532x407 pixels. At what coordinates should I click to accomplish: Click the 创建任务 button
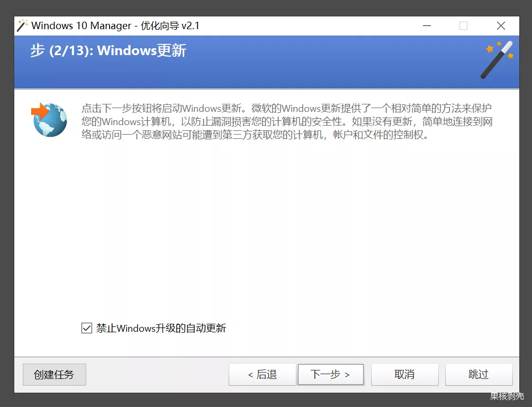click(55, 374)
